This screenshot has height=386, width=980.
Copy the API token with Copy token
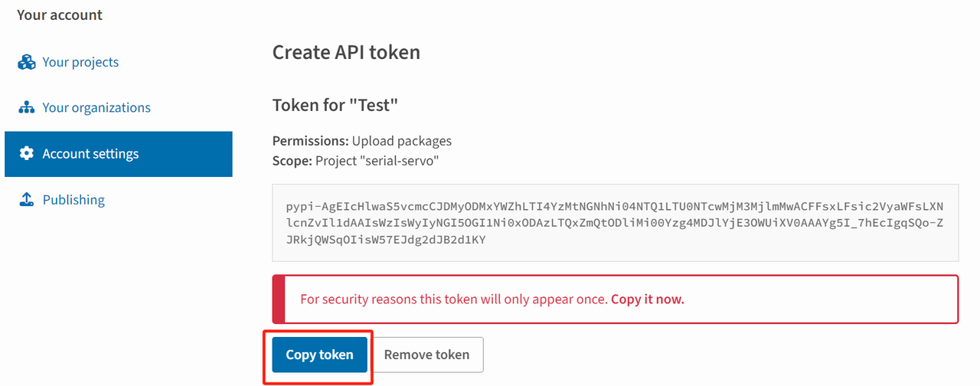[x=319, y=355]
